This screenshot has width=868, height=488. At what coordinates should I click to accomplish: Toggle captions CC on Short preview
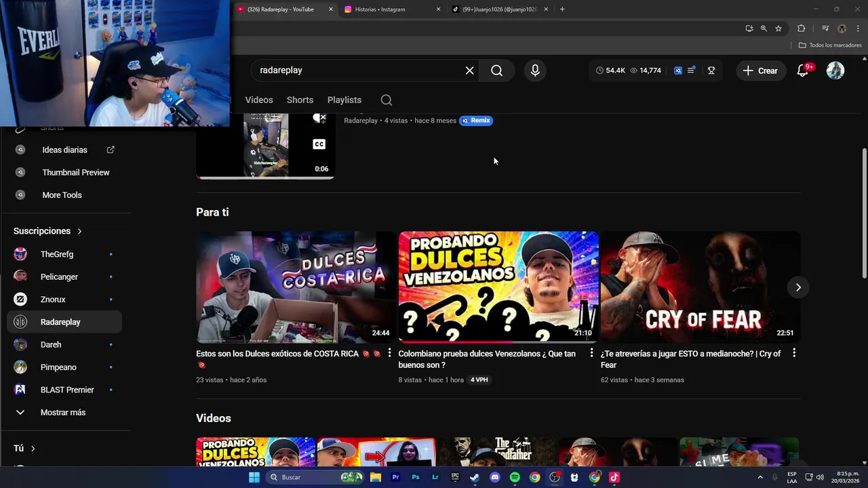319,144
